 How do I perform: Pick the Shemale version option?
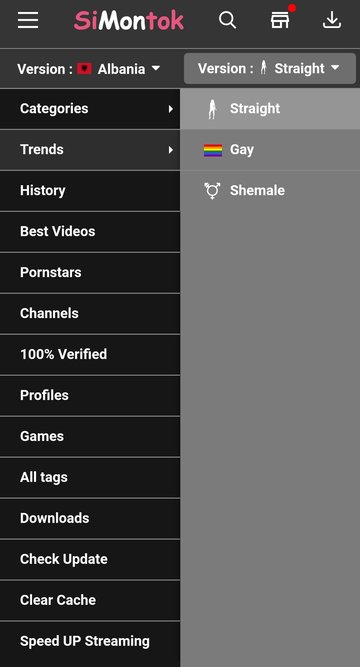point(270,191)
